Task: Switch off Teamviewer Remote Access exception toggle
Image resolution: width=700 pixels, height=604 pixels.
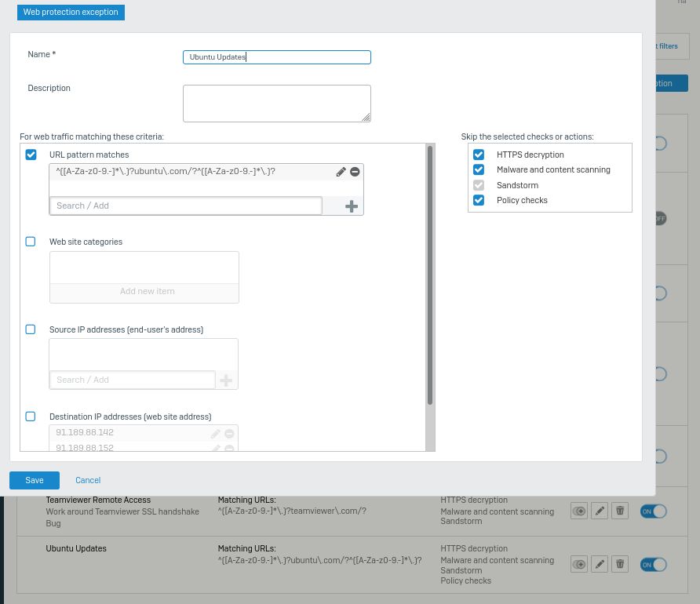Action: (x=653, y=511)
